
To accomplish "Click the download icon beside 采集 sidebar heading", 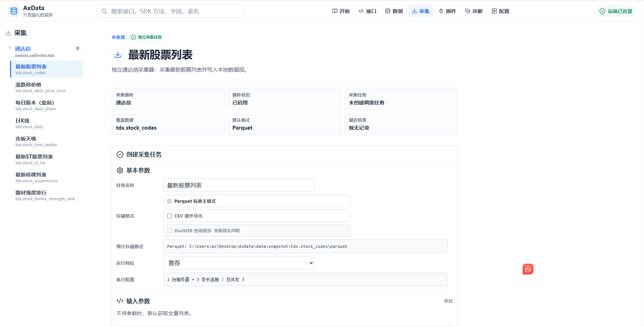I will pos(8,33).
